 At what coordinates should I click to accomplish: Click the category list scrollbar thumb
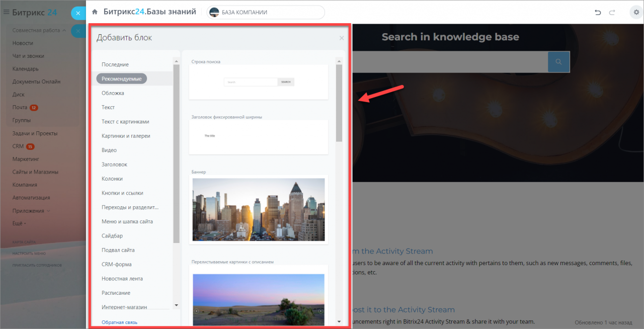point(176,154)
